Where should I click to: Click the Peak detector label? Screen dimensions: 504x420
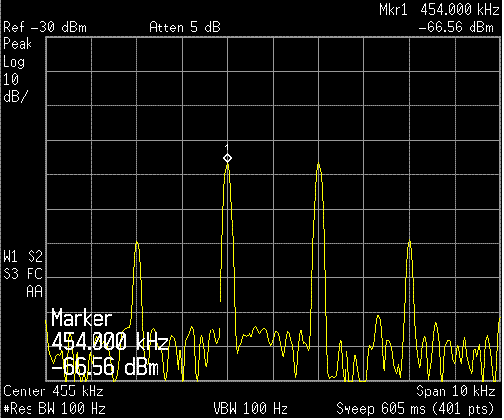click(x=18, y=44)
